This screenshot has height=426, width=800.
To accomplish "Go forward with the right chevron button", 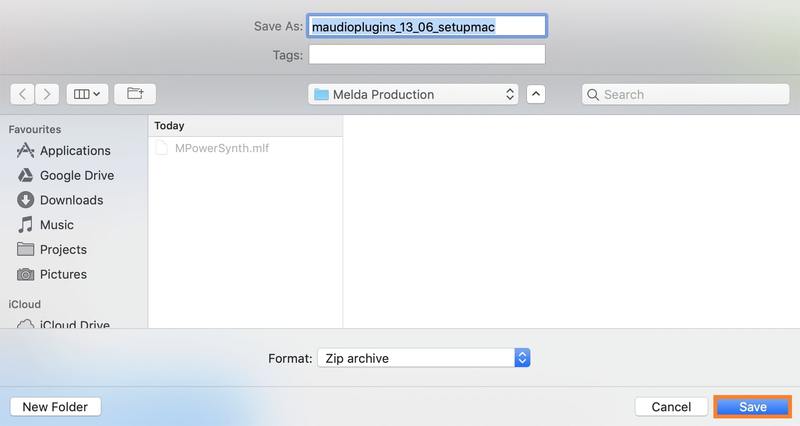I will coord(47,94).
